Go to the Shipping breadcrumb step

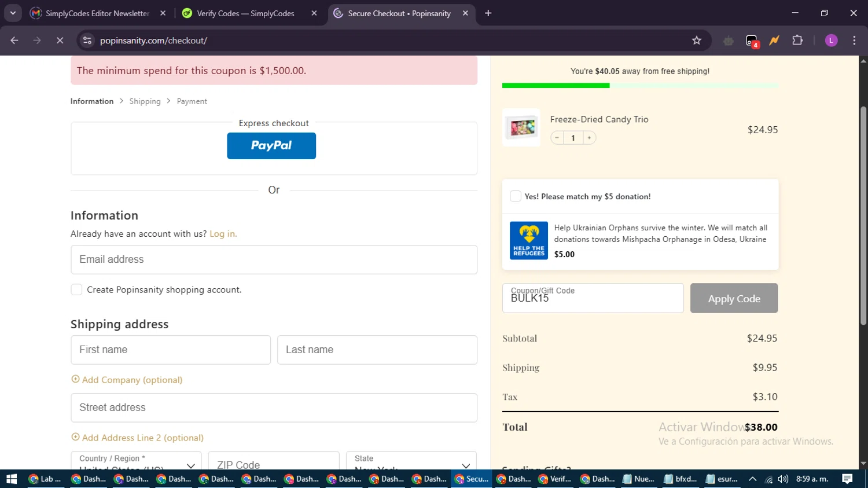[145, 101]
